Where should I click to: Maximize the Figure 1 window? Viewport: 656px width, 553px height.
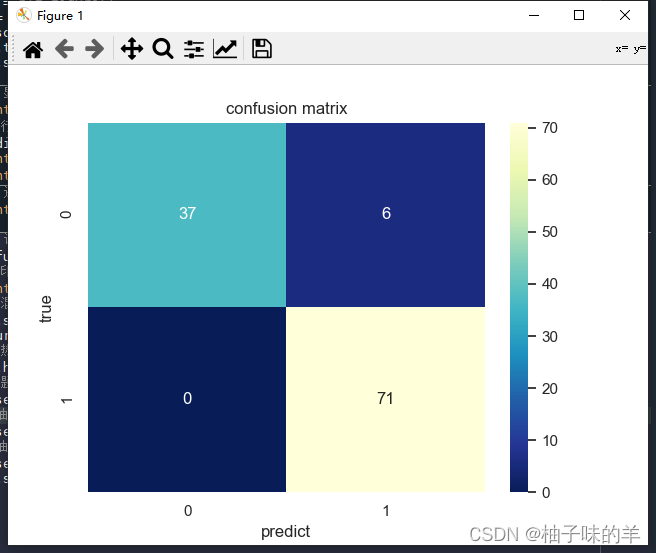[579, 15]
